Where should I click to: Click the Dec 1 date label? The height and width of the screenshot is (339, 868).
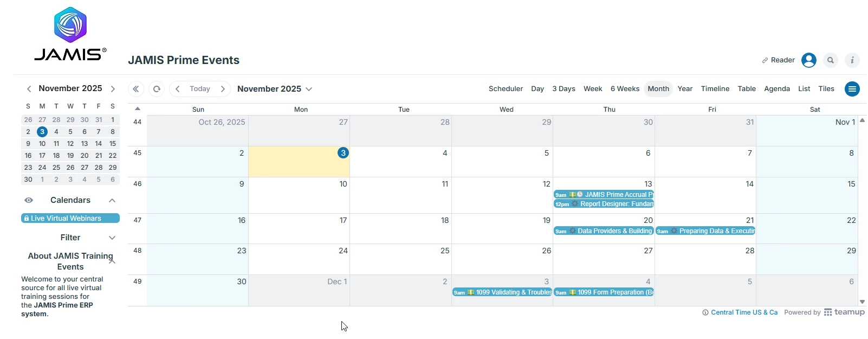(337, 282)
